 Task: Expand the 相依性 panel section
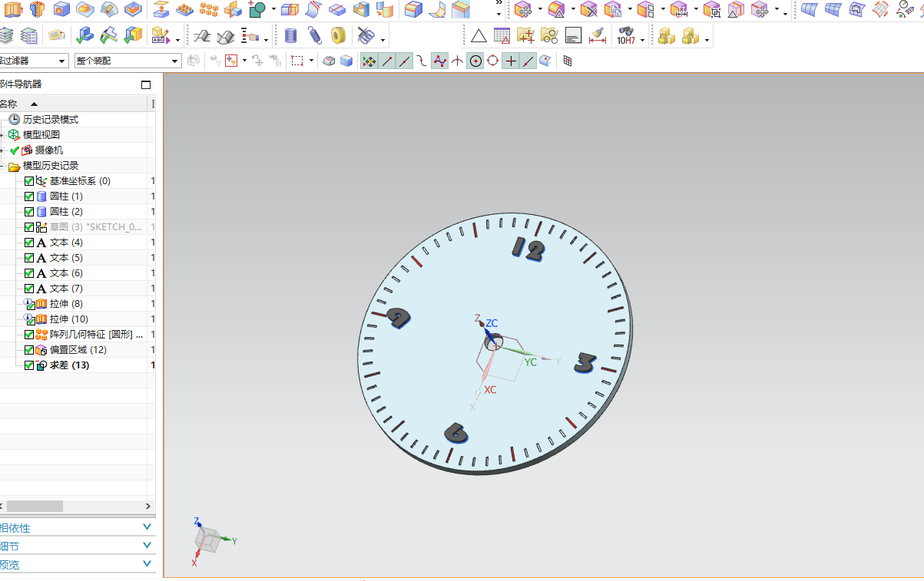point(147,527)
